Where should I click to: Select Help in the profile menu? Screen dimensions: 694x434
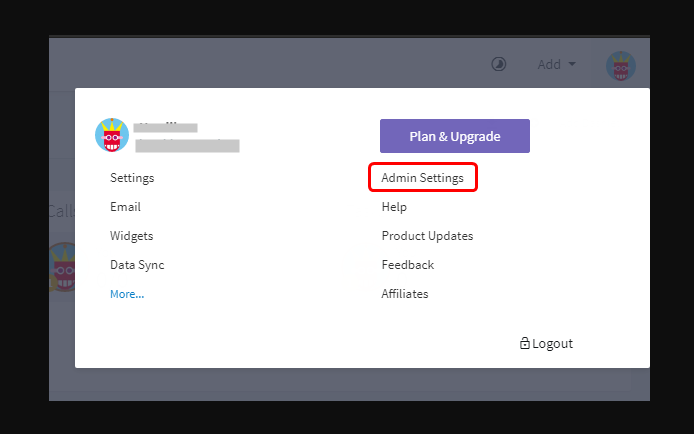pyautogui.click(x=394, y=207)
